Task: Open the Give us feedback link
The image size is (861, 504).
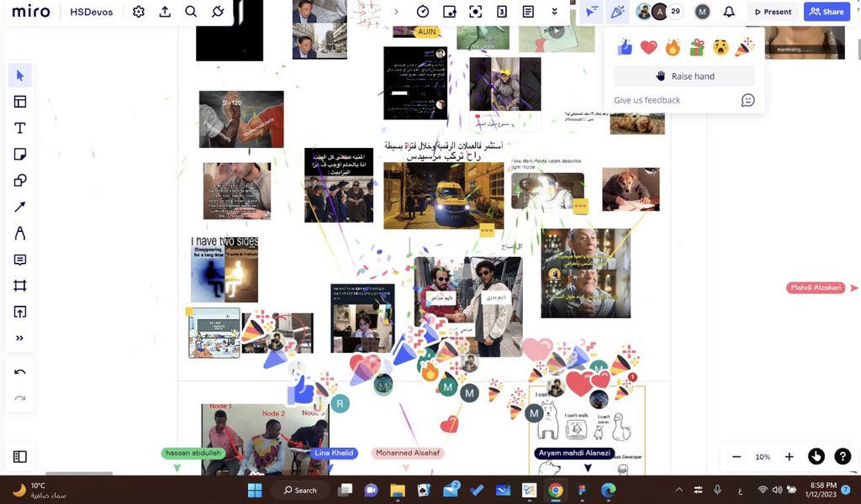Action: (647, 100)
